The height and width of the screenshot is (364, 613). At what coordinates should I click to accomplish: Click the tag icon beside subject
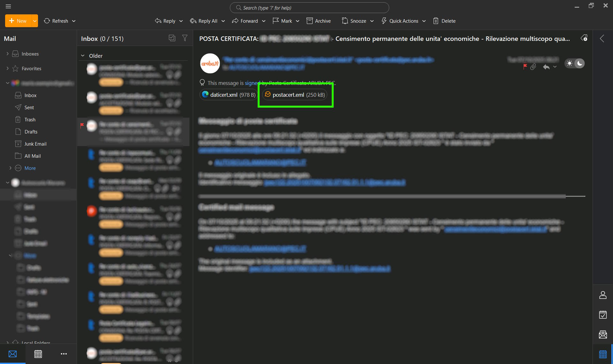pos(584,38)
